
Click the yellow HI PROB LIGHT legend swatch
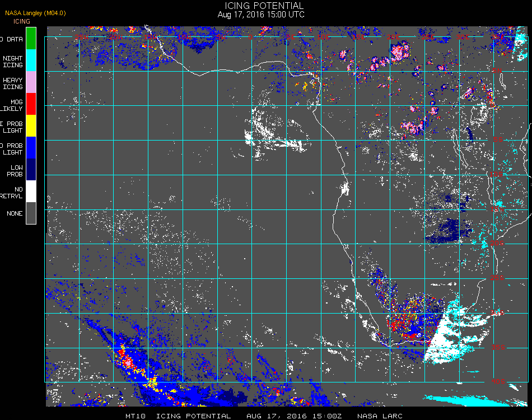(31, 126)
